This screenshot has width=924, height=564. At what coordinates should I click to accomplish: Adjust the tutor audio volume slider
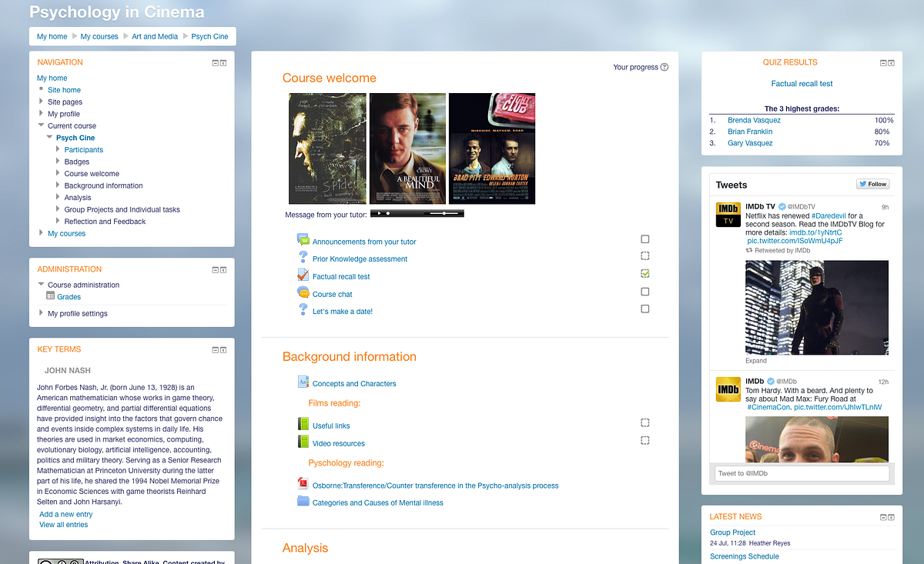(445, 213)
